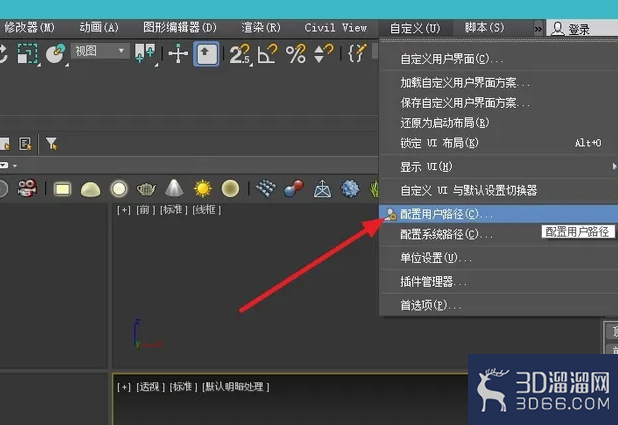This screenshot has height=425, width=618.
Task: Open the Civil View menu
Action: click(335, 28)
